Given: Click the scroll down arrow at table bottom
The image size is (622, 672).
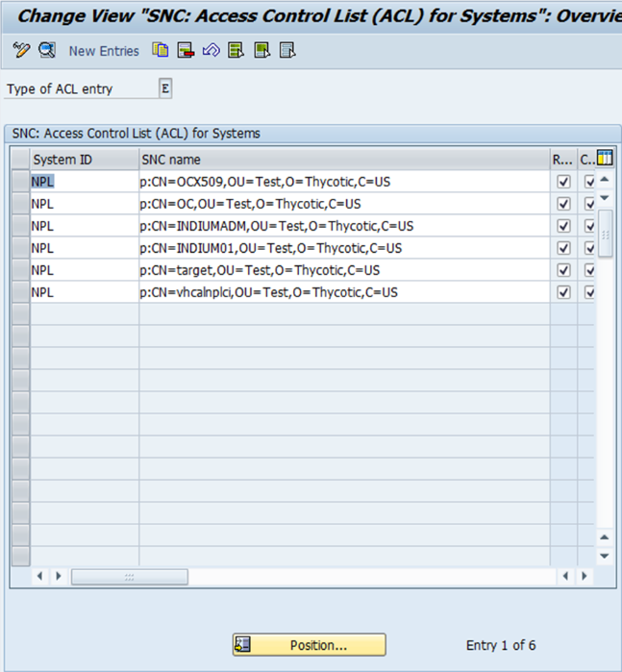Looking at the screenshot, I should pyautogui.click(x=605, y=556).
